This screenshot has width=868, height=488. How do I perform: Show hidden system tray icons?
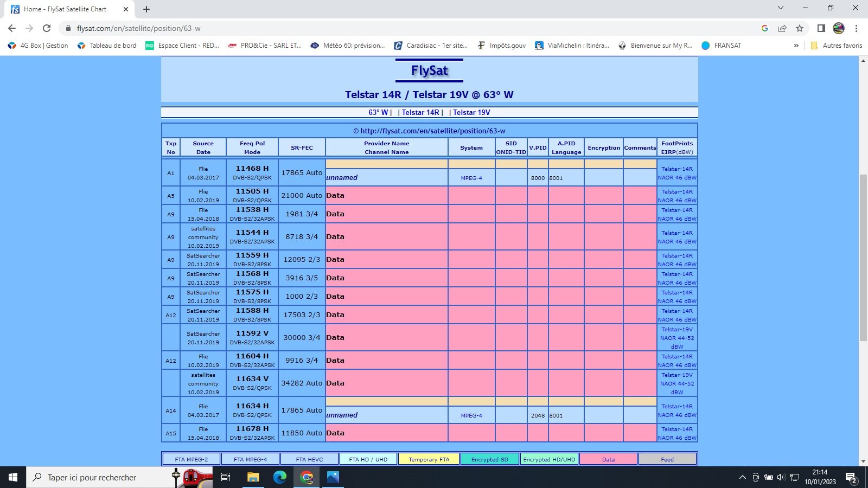[x=742, y=477]
